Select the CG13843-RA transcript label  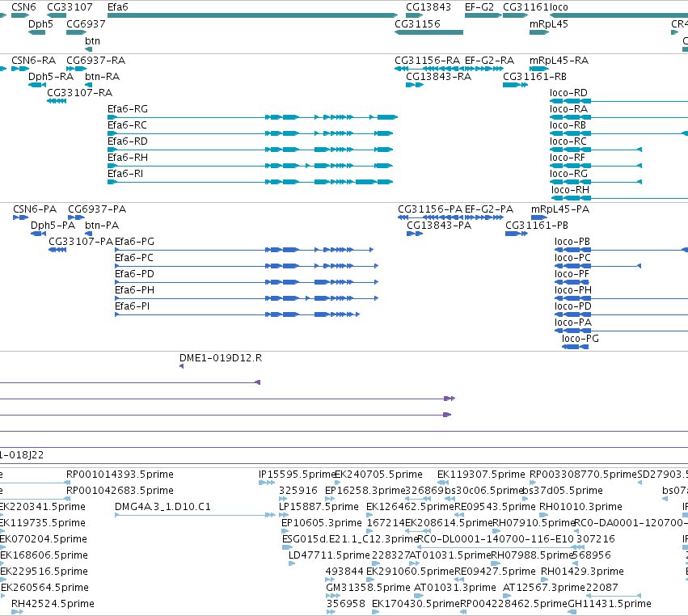point(439,76)
